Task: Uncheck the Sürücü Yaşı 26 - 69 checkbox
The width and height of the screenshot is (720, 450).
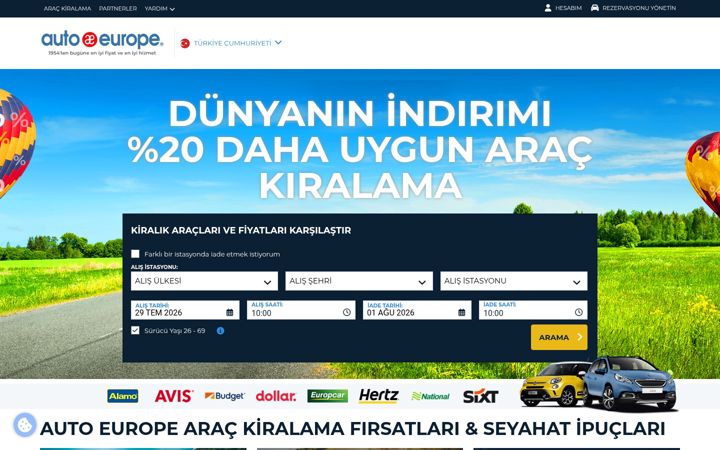Action: pyautogui.click(x=135, y=330)
